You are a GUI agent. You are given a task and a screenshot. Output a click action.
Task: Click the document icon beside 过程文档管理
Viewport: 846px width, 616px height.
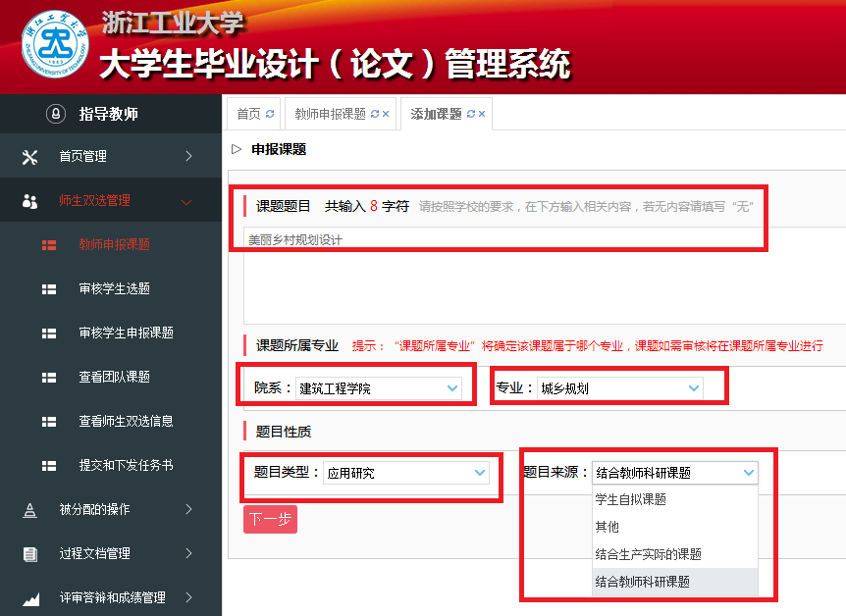[30, 554]
